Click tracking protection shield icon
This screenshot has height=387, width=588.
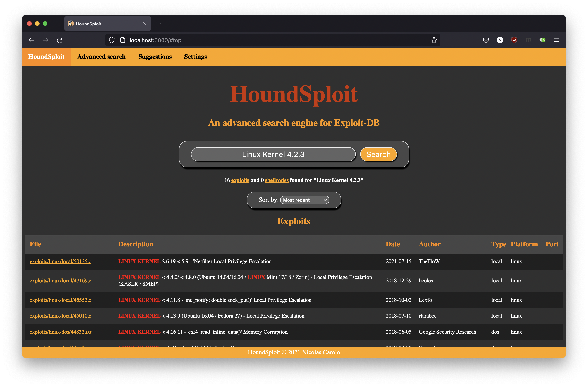point(112,40)
